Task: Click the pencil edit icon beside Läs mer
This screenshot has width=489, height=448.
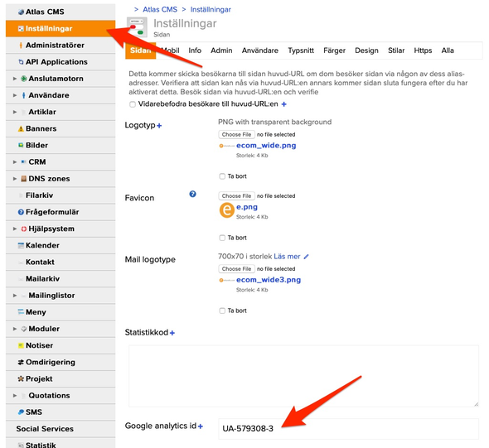Action: pos(307,257)
